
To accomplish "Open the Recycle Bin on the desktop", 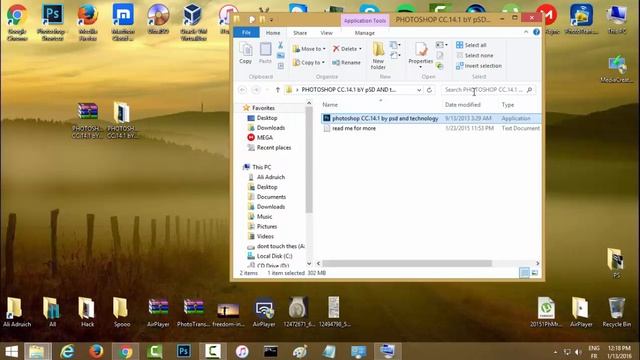I will 616,312.
